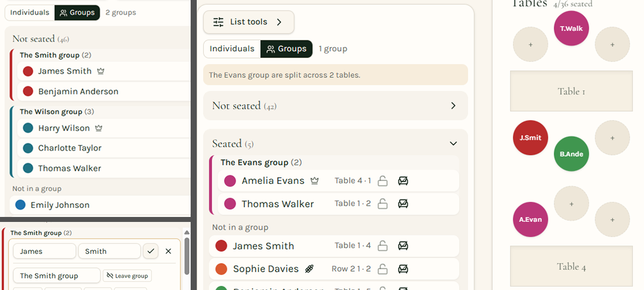Select Thomas Walker in the Wilson group
The width and height of the screenshot is (644, 290).
(x=104, y=168)
